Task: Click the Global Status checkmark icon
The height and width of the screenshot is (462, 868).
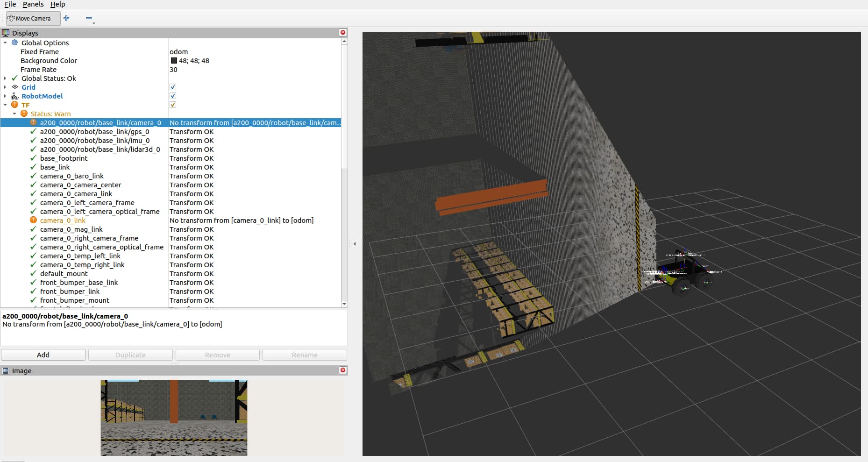Action: pyautogui.click(x=15, y=78)
